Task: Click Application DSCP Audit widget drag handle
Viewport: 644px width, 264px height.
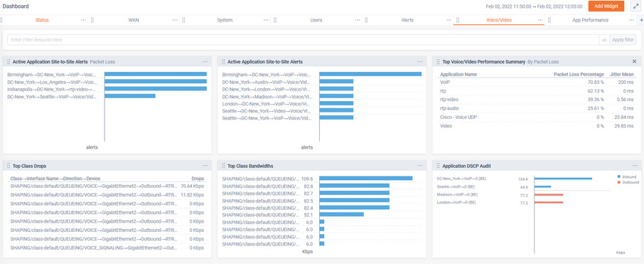Action: (x=439, y=166)
